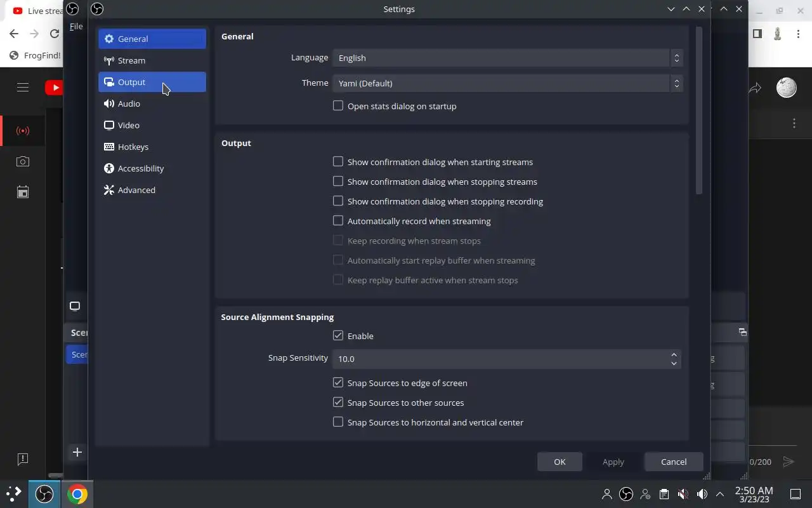Open the YouTube chat three-dot options

click(794, 123)
